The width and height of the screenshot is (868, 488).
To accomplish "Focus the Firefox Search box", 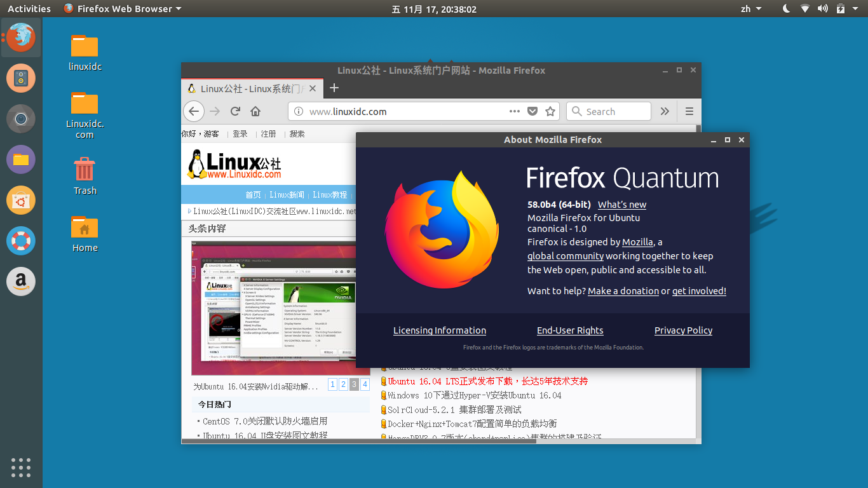I will pos(609,111).
